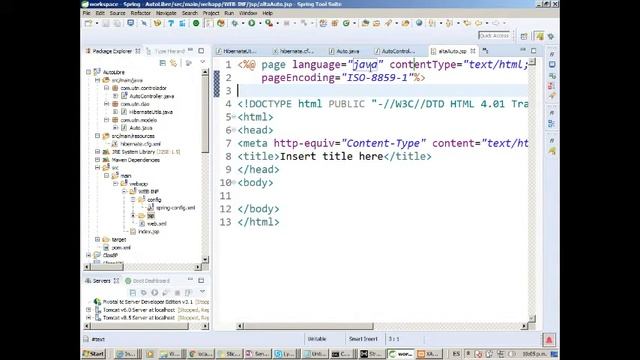The height and width of the screenshot is (360, 640).
Task: Collapse the body tag fold on line 10
Action: tap(234, 182)
